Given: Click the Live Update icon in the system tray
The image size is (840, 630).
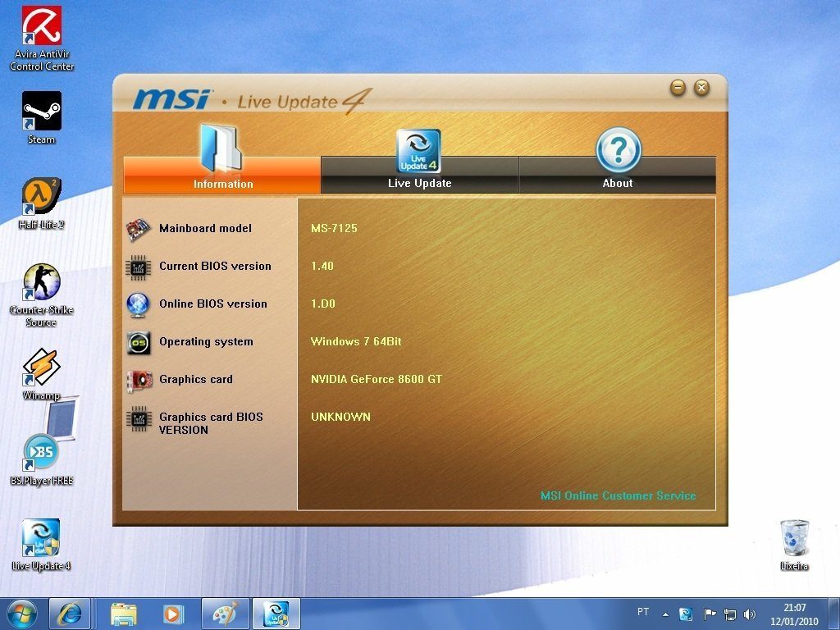Looking at the screenshot, I should (x=686, y=614).
